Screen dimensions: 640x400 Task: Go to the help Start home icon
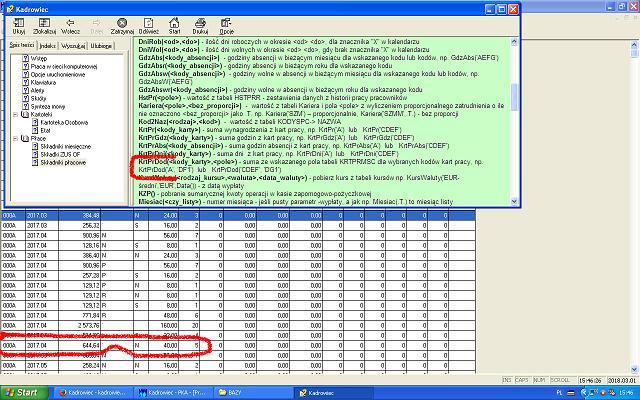pos(174,25)
